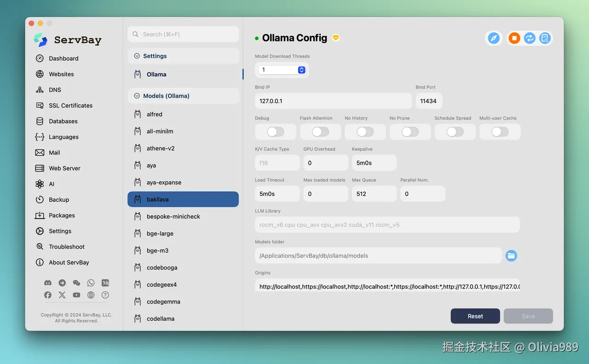Collapse the Settings section chevron

(137, 56)
